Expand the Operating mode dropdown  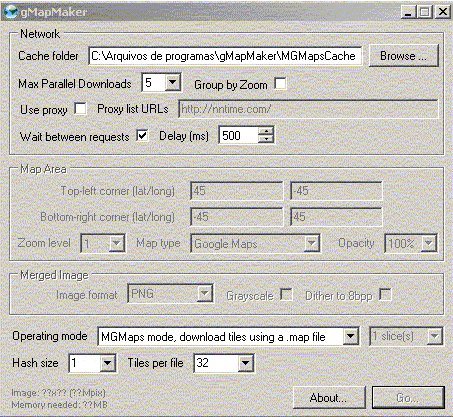[x=350, y=336]
